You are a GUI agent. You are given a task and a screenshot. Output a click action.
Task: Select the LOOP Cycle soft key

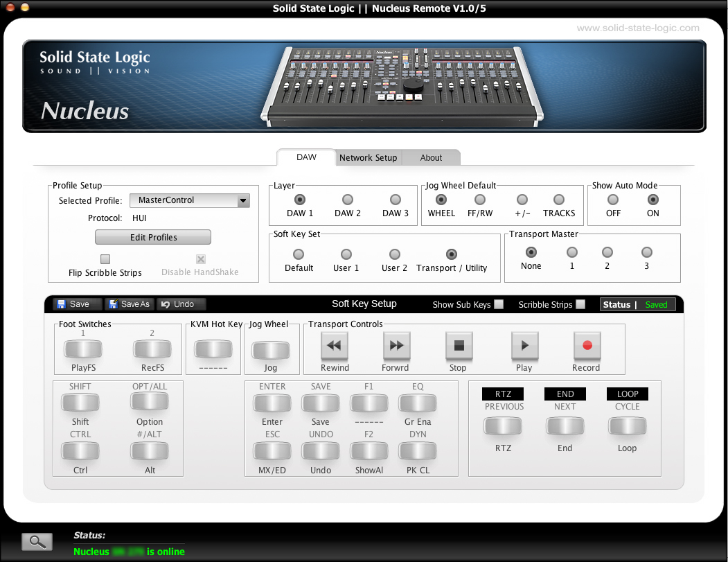[x=628, y=426]
